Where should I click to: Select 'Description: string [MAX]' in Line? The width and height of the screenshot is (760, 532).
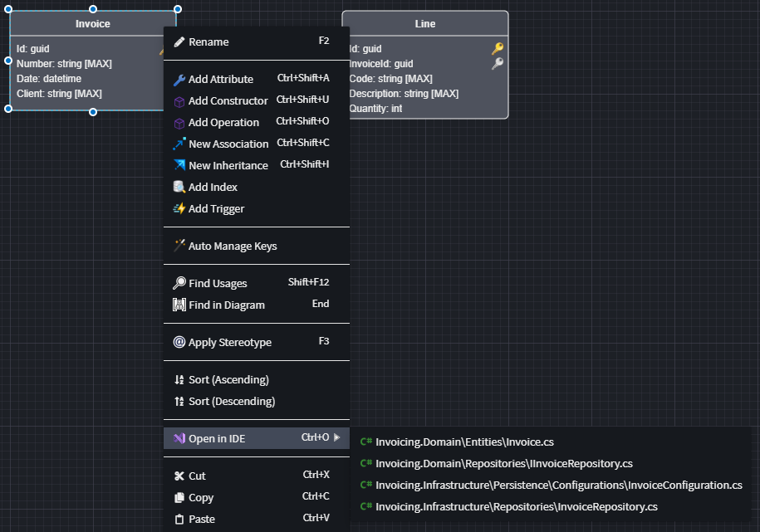pyautogui.click(x=404, y=94)
